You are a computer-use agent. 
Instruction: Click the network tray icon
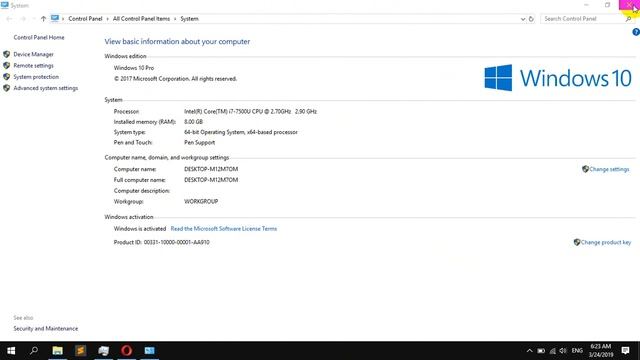coord(553,351)
